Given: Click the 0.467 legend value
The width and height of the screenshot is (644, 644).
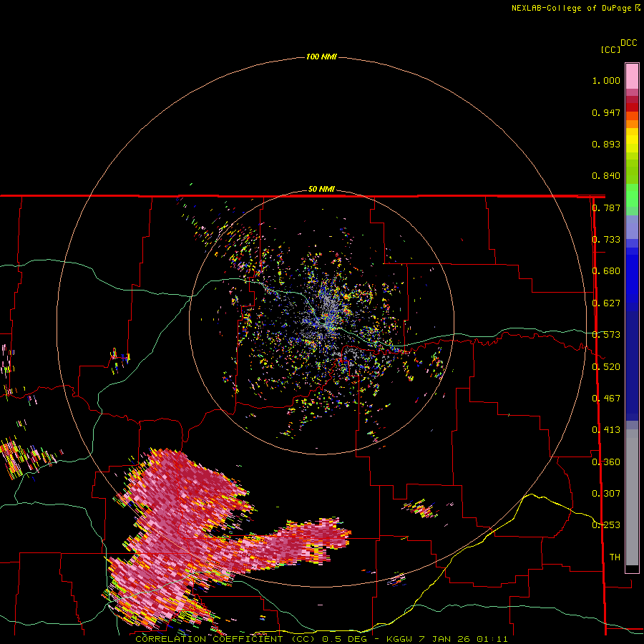Looking at the screenshot, I should point(606,399).
